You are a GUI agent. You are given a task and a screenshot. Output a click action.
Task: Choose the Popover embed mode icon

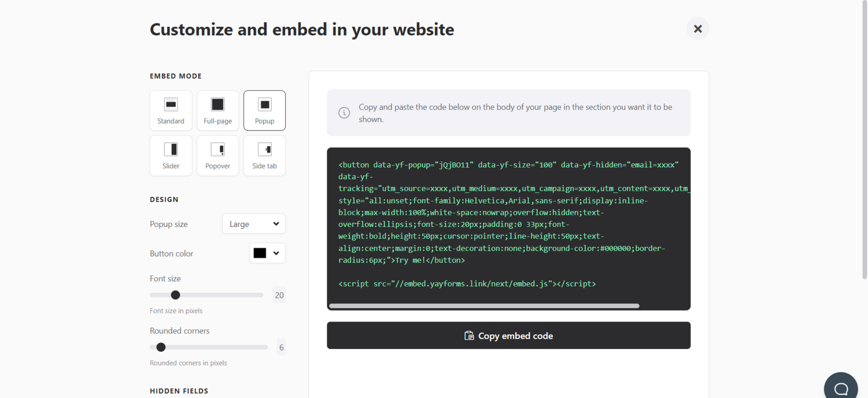click(218, 149)
